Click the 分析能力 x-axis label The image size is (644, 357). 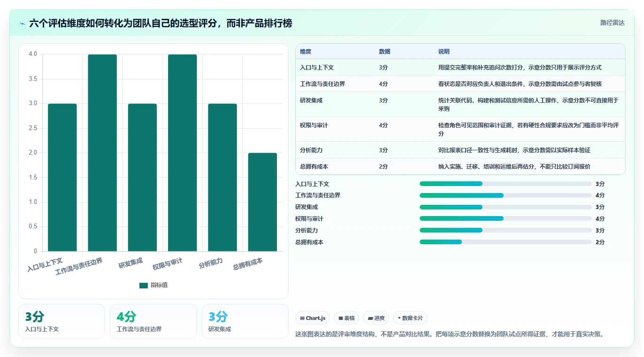[x=211, y=263]
